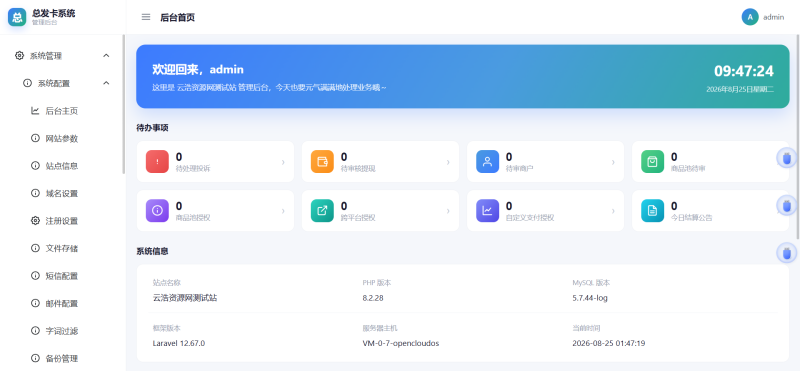Go to 邮件配置 page
Screen dimensions: 800x371
click(62, 304)
